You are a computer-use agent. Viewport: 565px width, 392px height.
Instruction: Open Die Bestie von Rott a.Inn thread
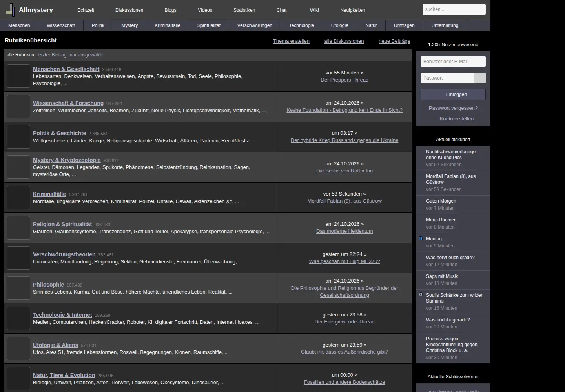tap(344, 171)
